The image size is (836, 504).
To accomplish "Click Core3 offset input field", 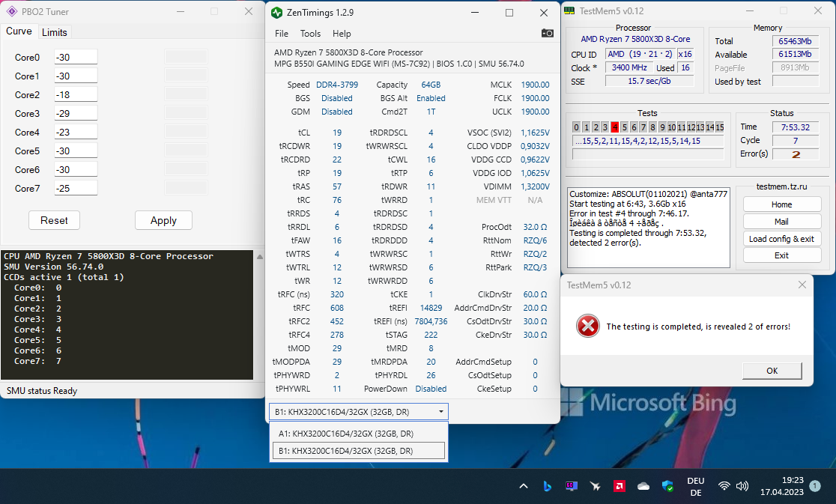I will [x=76, y=113].
